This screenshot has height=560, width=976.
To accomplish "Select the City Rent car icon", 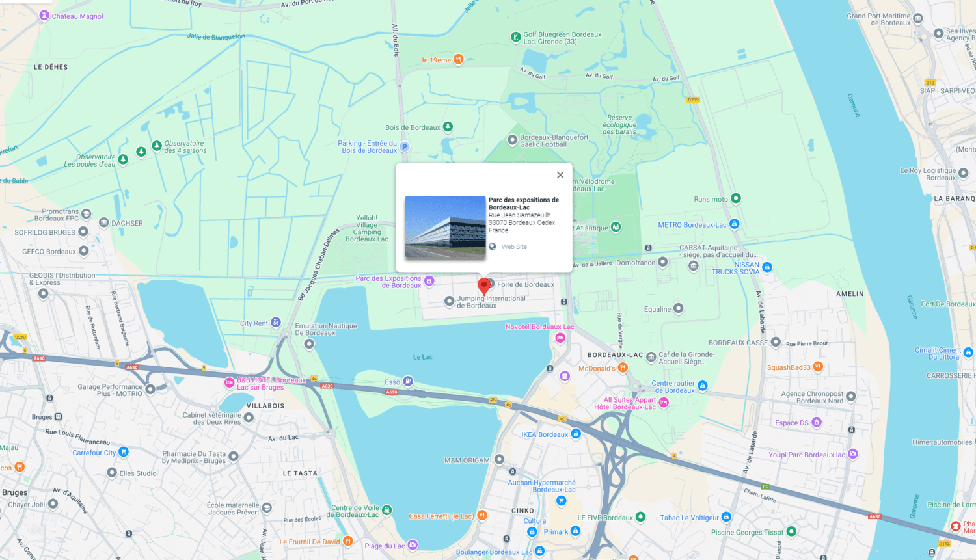I will click(276, 323).
